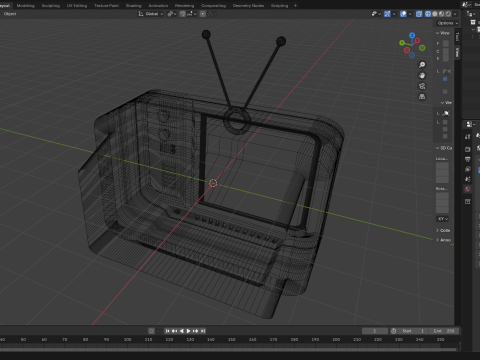
Task: Open the snapping options dropdown
Action: click(192, 14)
